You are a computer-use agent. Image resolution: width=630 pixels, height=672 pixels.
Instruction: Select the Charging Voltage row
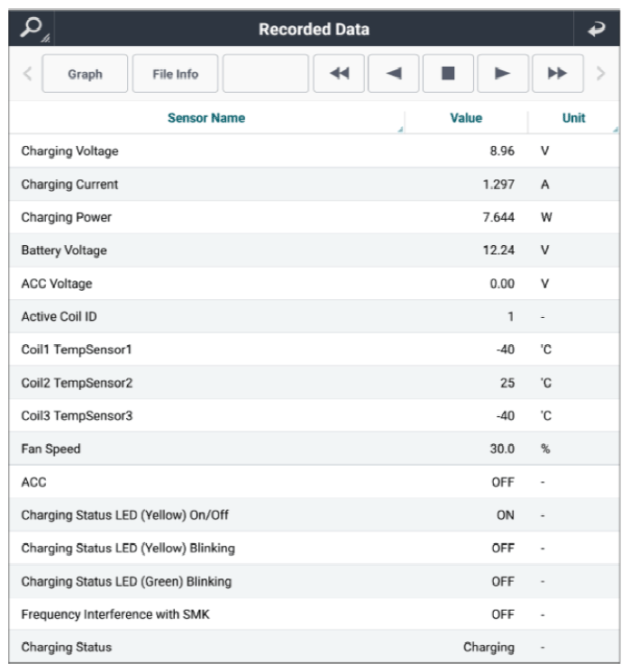(314, 150)
